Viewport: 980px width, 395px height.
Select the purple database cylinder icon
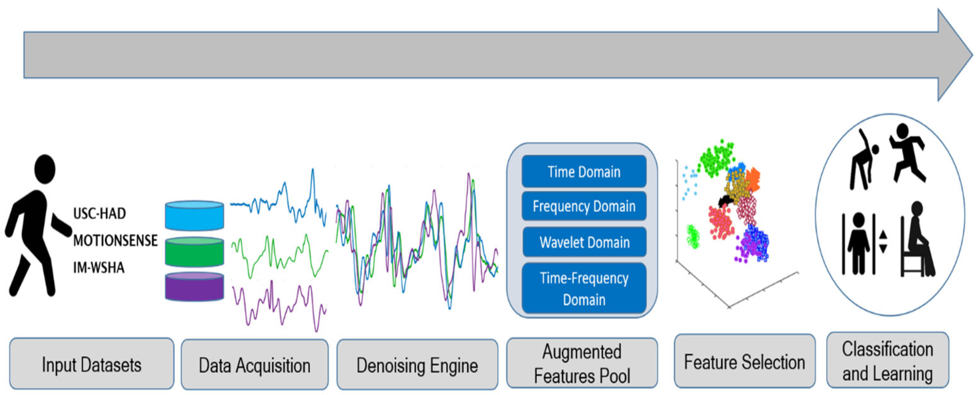pyautogui.click(x=194, y=287)
